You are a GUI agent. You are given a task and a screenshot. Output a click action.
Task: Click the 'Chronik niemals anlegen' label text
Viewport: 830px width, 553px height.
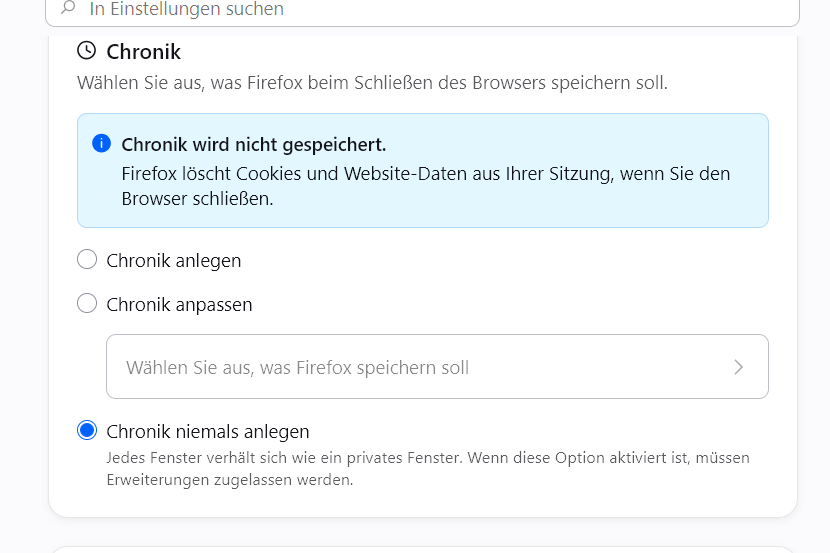(x=208, y=432)
